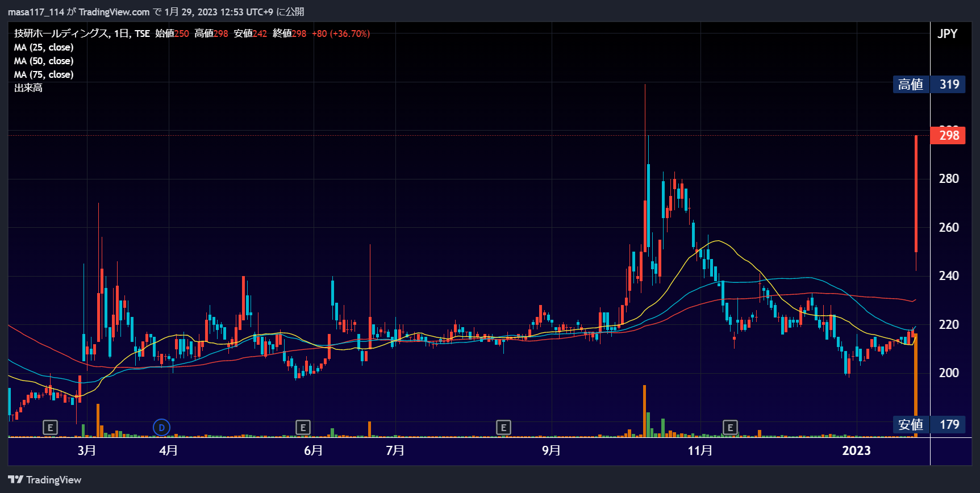Click the masa117_114 publisher name
This screenshot has height=493, width=980.
36,12
